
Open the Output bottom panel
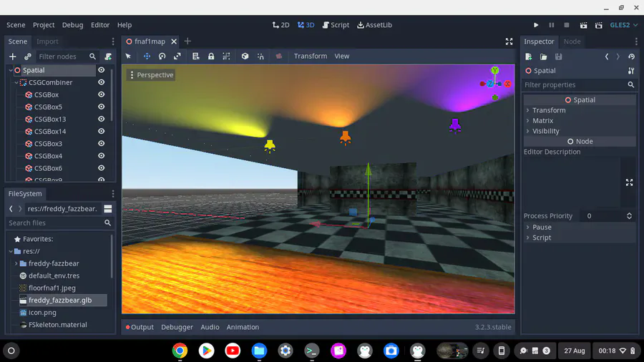pyautogui.click(x=140, y=327)
